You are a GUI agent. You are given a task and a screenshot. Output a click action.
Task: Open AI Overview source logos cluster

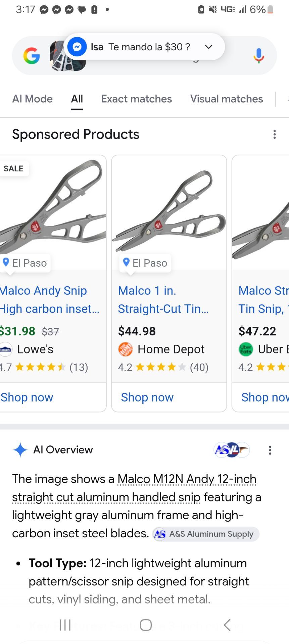tap(232, 450)
